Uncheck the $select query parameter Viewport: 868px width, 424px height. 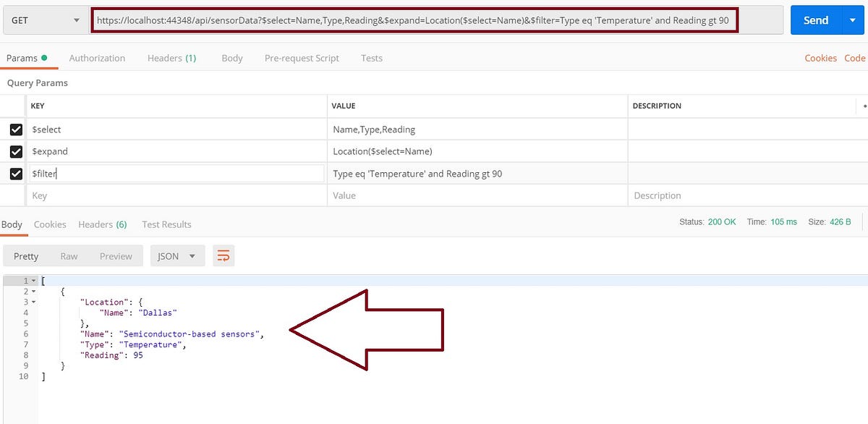pyautogui.click(x=17, y=130)
